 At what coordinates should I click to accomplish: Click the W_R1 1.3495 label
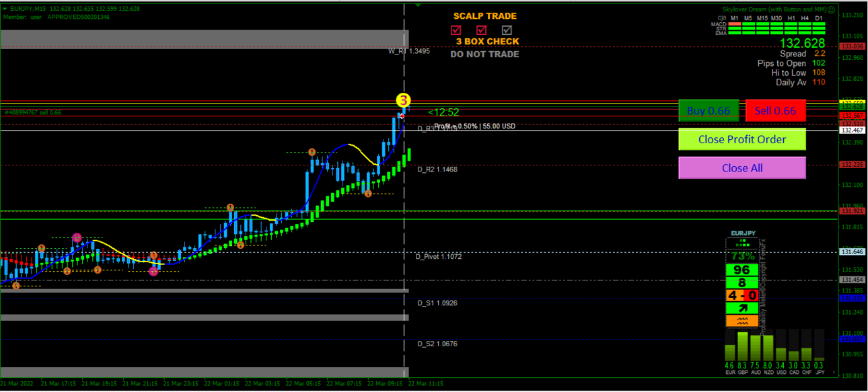tap(409, 51)
